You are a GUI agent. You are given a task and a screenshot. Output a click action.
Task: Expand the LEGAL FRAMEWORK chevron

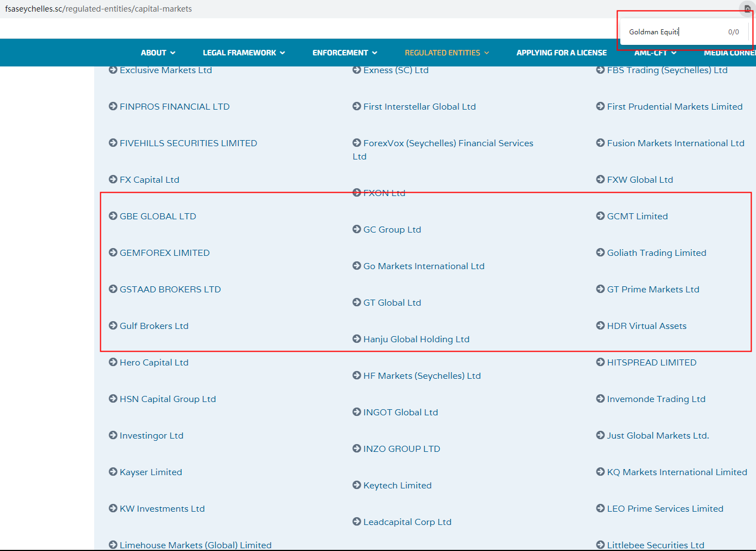pos(282,53)
